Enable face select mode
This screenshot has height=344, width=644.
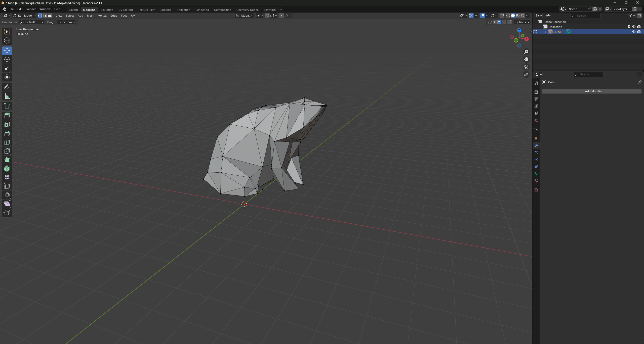[x=50, y=16]
